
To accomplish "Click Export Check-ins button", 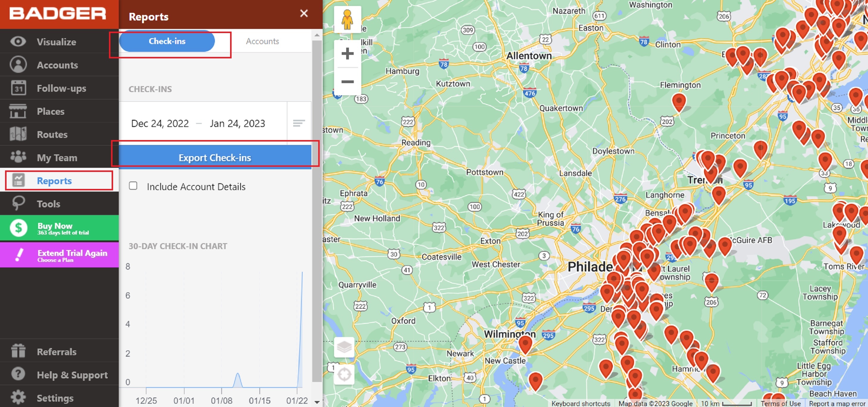I will pyautogui.click(x=215, y=157).
